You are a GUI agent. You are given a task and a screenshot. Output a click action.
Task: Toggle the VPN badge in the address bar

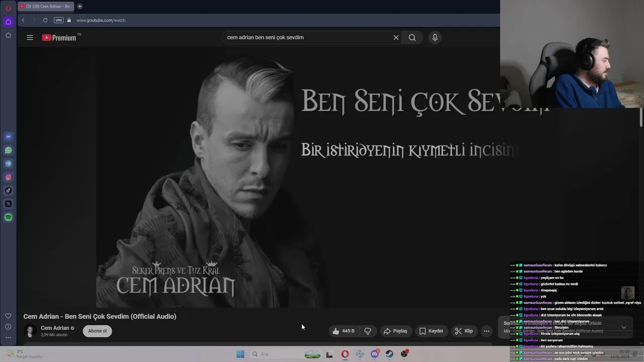coord(58,20)
